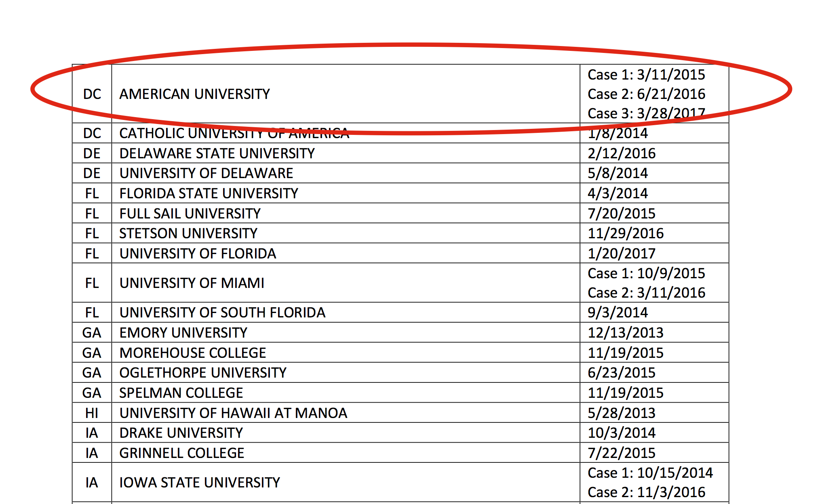
Task: Click the AMERICAN UNIVERSITY name cell
Action: point(194,94)
